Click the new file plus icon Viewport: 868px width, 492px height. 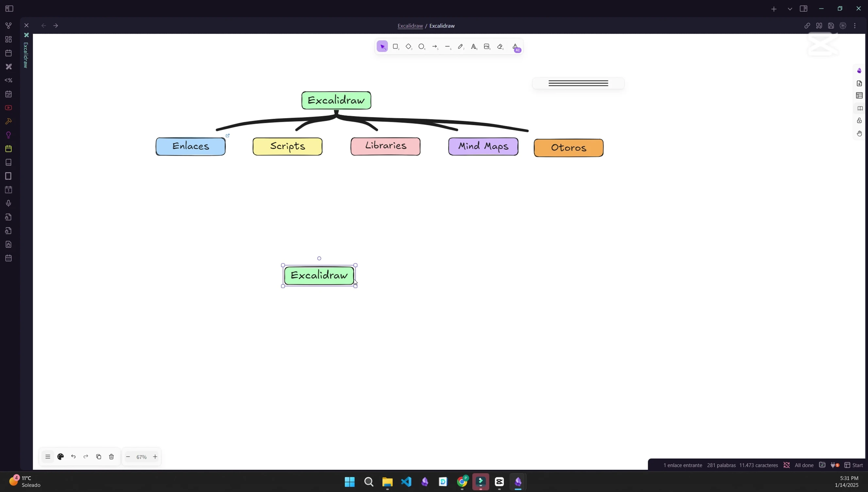[859, 83]
